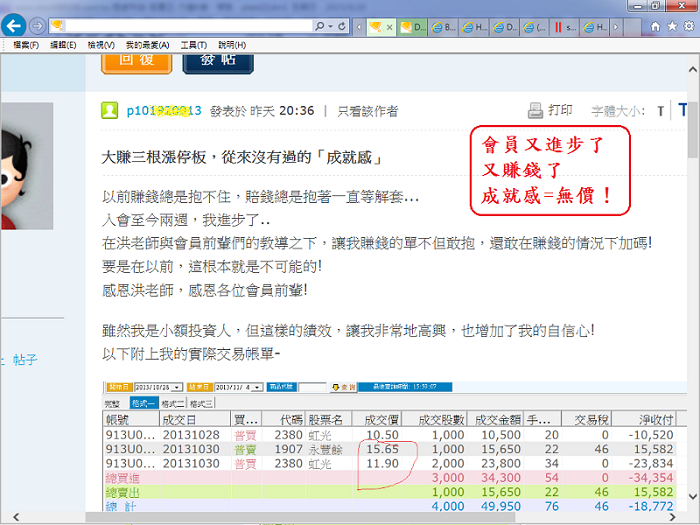Open the end date 2013/11/4 dropdown

[x=258, y=387]
